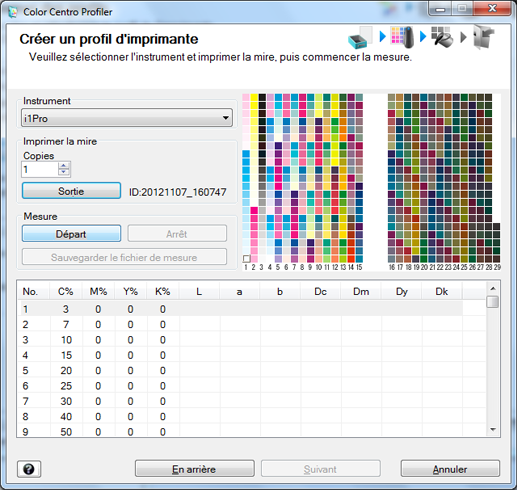Go back with the En arrière button
The image size is (517, 490).
[195, 469]
